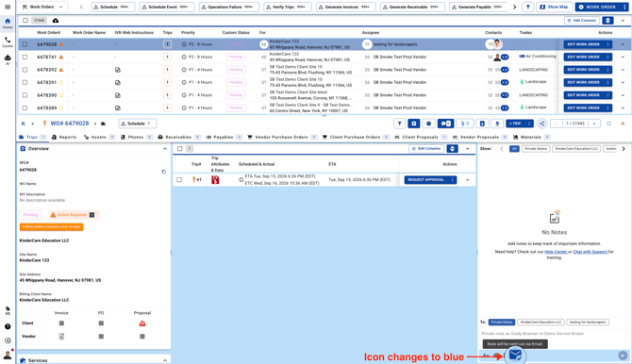
Task: Click the Request Approval button for Trip #1
Action: tap(426, 180)
